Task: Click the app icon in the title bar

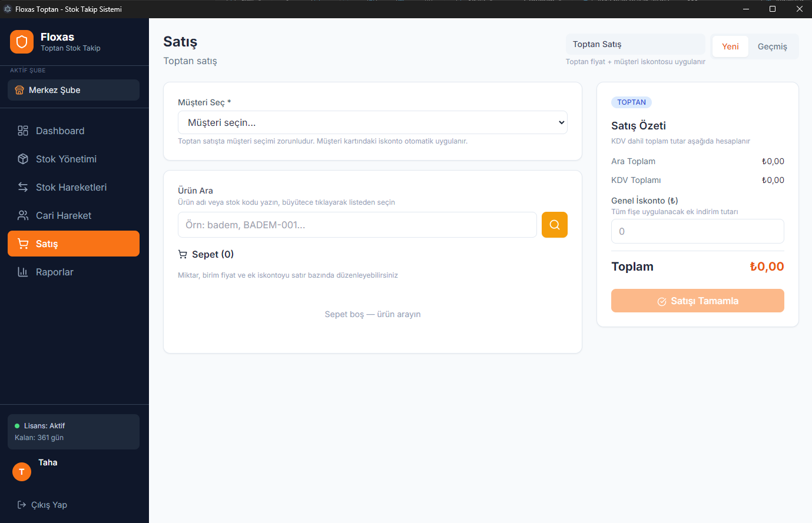Action: (8, 9)
